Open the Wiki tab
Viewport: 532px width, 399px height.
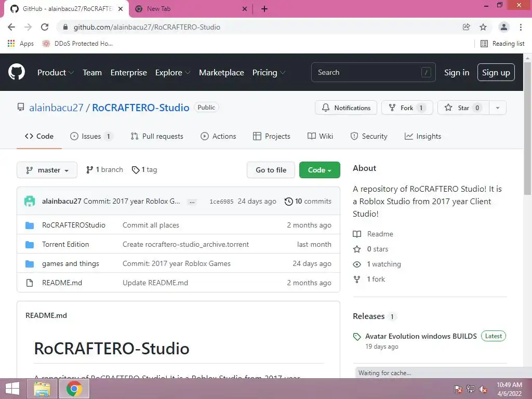click(320, 137)
